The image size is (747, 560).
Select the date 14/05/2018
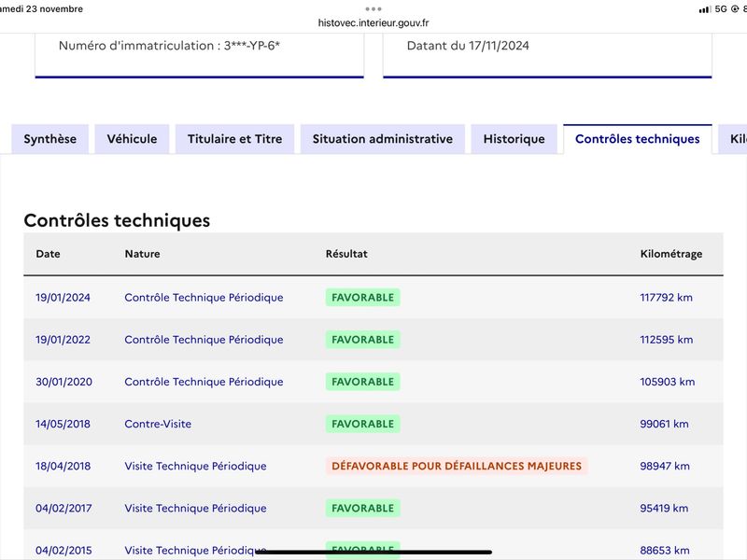(63, 424)
